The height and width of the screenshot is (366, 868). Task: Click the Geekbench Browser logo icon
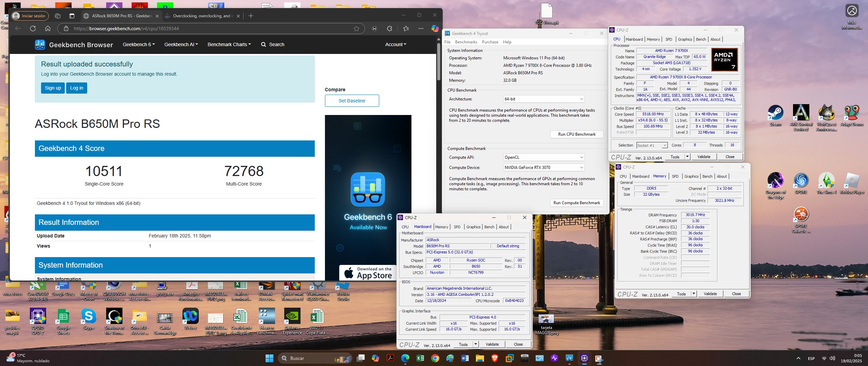[x=40, y=44]
